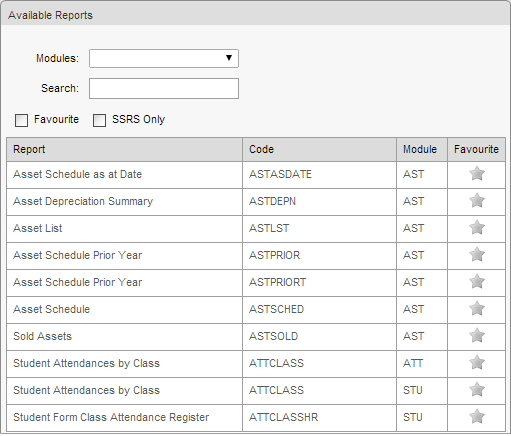The width and height of the screenshot is (511, 436).
Task: Select Asset Schedule Prior Year with code ASTPRIORT
Action: pos(77,282)
